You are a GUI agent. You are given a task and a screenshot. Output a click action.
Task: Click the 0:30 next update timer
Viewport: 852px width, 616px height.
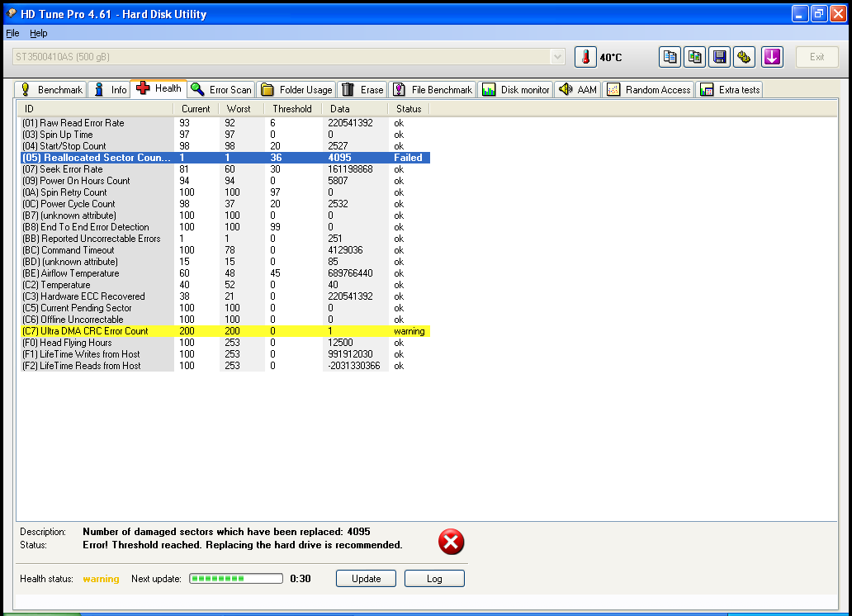click(x=301, y=579)
